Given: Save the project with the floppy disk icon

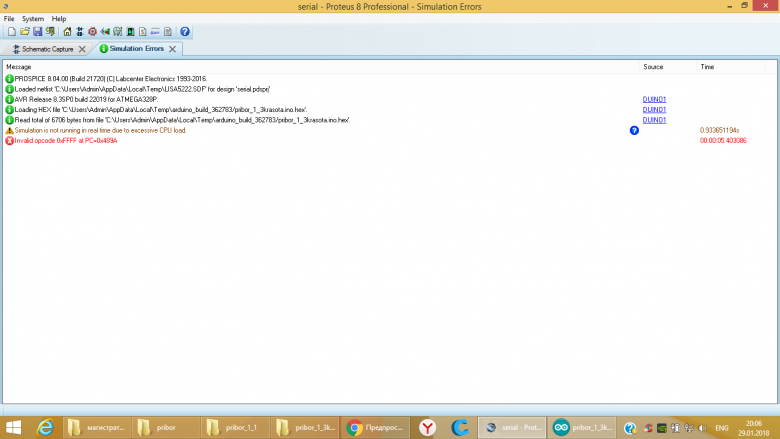Looking at the screenshot, I should [x=37, y=32].
